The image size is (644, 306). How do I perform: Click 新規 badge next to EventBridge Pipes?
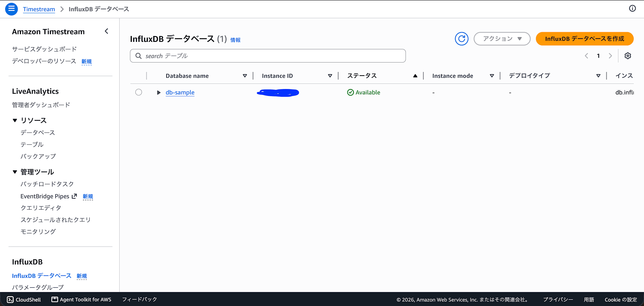(88, 197)
